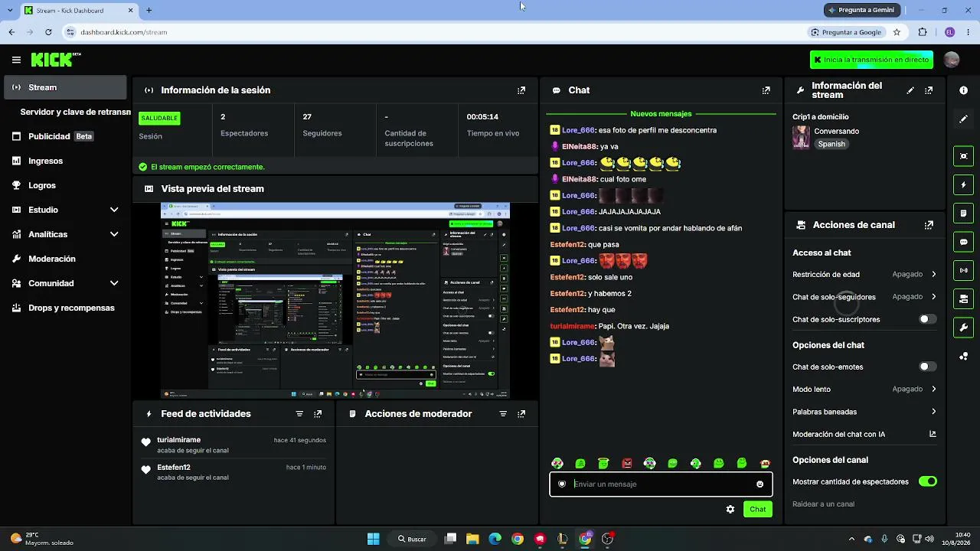Click Estefen12 in the activity feed
Screen dimensions: 980x551
(x=174, y=468)
